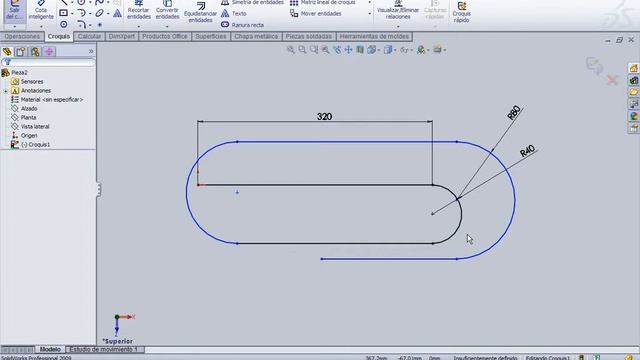
Task: Click Equidistanciar entidades
Action: pyautogui.click(x=200, y=12)
